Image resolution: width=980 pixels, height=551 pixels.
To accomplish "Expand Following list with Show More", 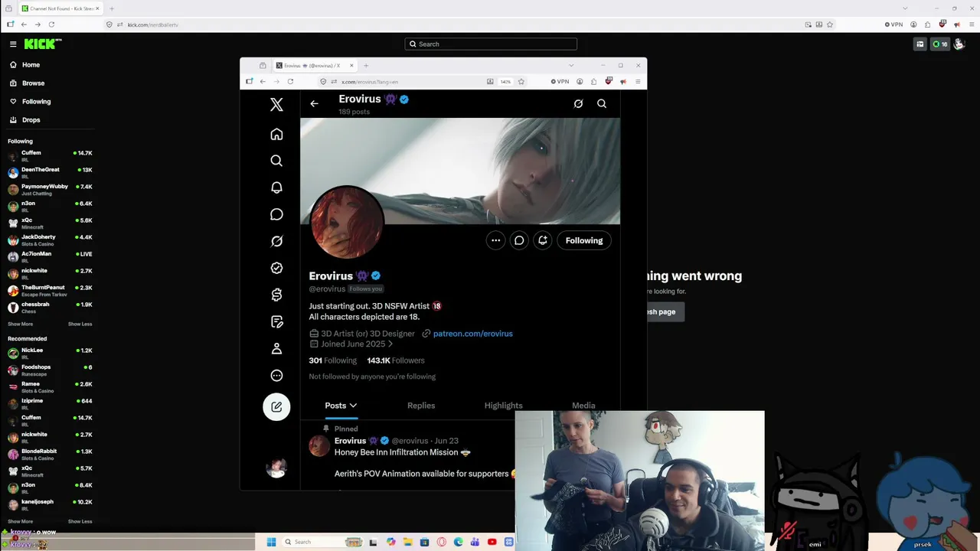I will 21,324.
